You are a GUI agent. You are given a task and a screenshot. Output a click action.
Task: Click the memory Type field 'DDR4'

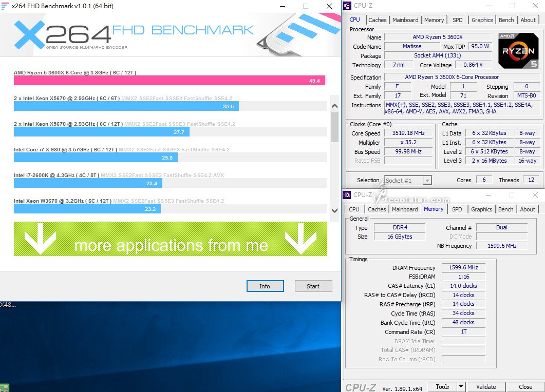[400, 227]
